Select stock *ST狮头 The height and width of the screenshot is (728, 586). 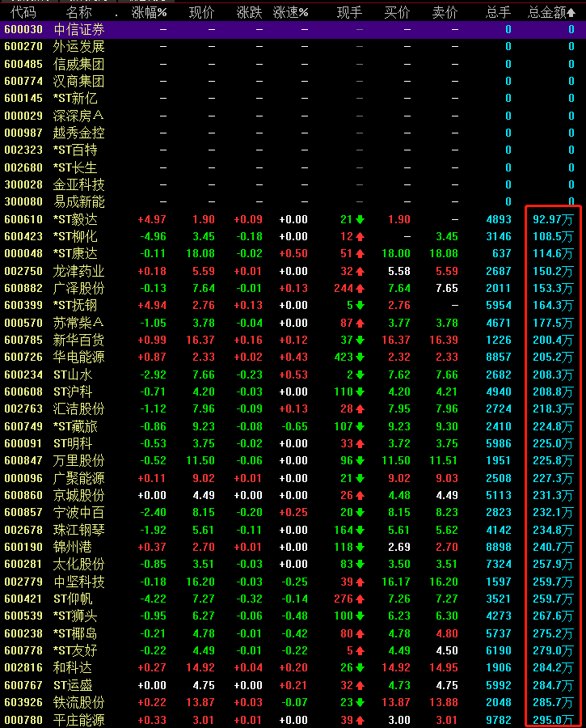tap(75, 616)
